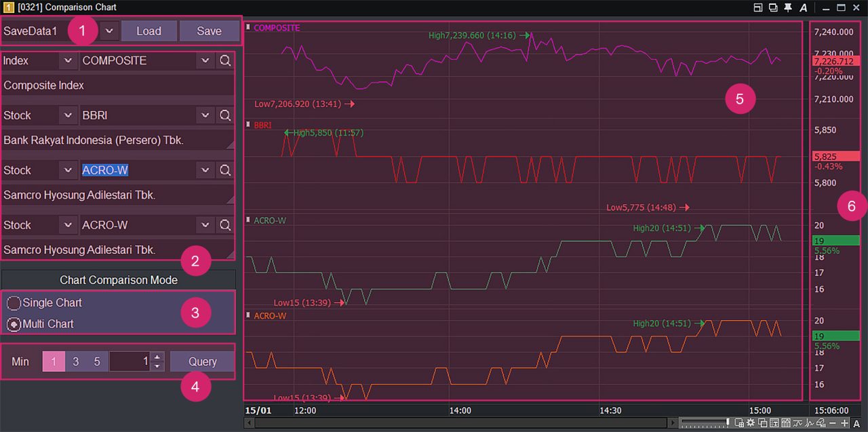Select the Single Chart radio button
Viewport: 868px width, 432px height.
[14, 303]
